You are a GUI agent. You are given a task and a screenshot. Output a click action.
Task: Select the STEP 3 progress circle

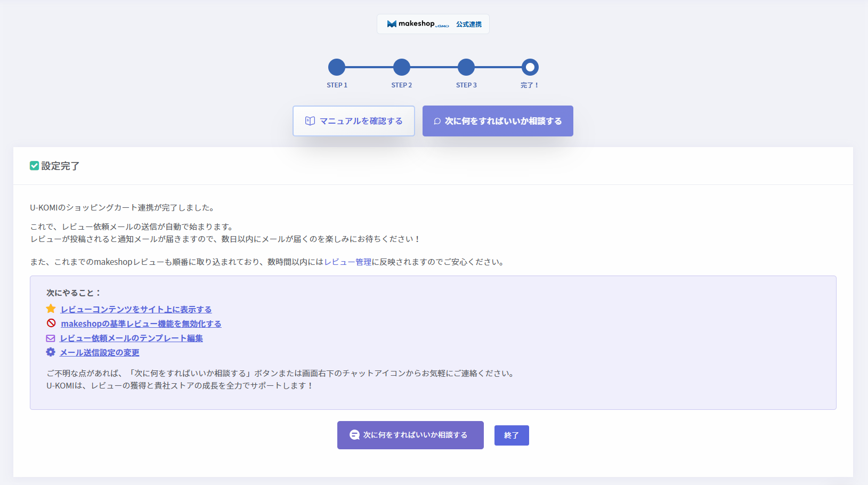tap(466, 67)
